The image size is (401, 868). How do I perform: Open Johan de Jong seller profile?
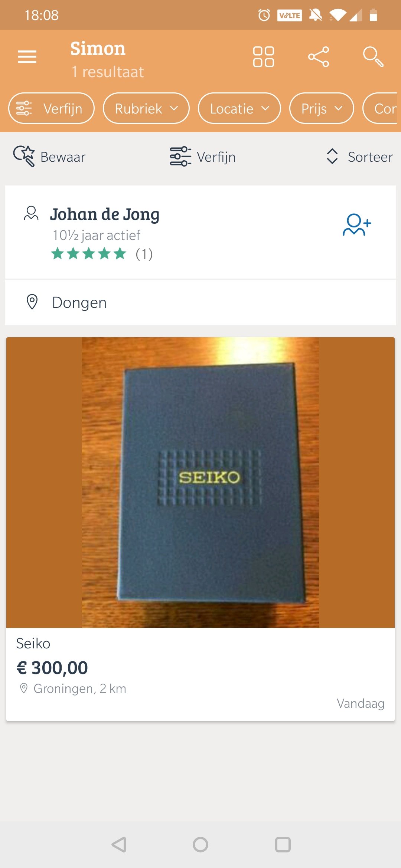(x=105, y=214)
